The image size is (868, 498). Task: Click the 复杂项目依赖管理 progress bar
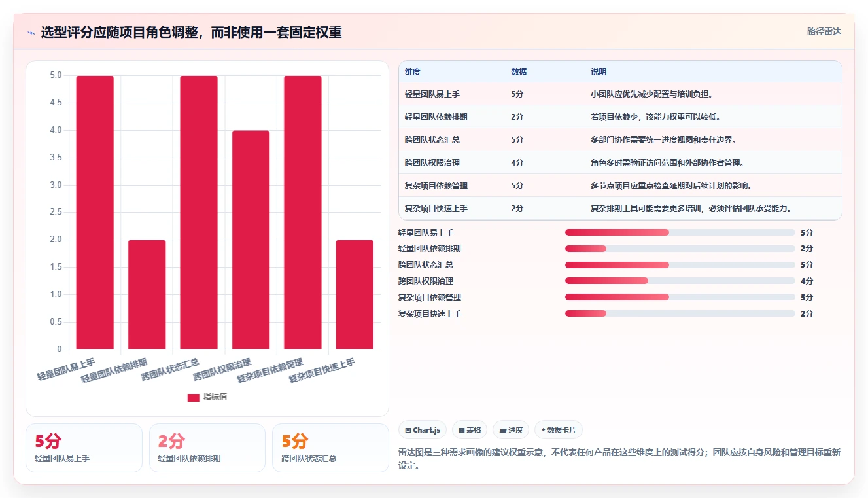pos(680,298)
